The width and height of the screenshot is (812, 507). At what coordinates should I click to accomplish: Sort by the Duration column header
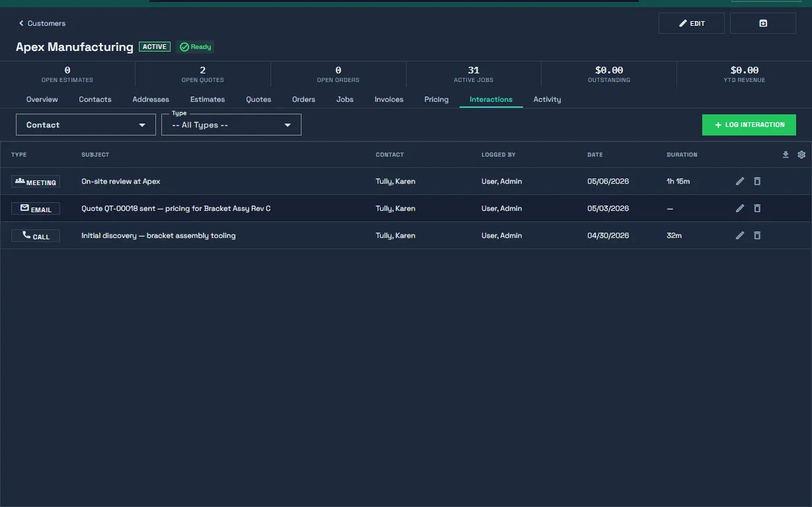point(682,155)
